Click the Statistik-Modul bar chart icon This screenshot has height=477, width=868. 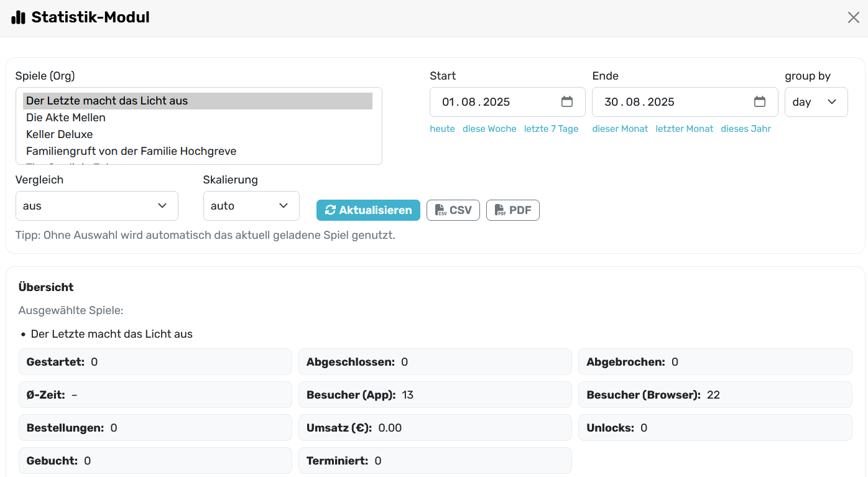point(19,17)
